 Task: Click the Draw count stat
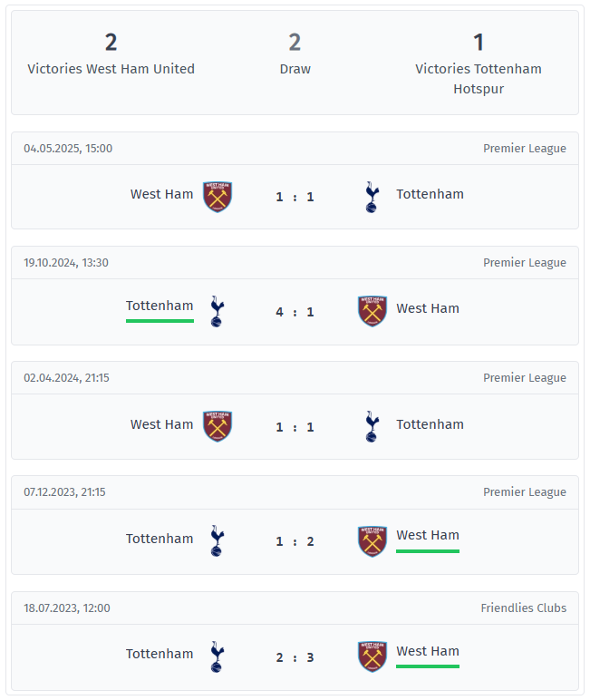coord(295,53)
